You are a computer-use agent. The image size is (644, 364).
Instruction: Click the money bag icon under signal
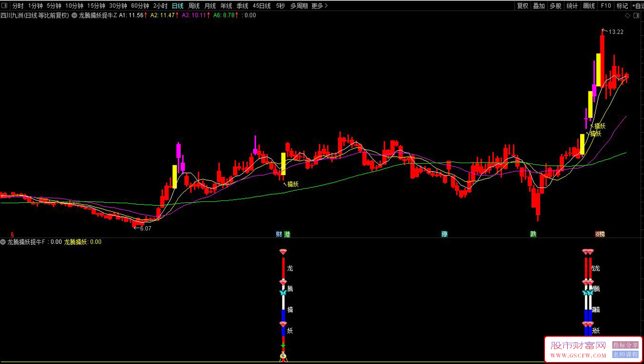tap(283, 356)
